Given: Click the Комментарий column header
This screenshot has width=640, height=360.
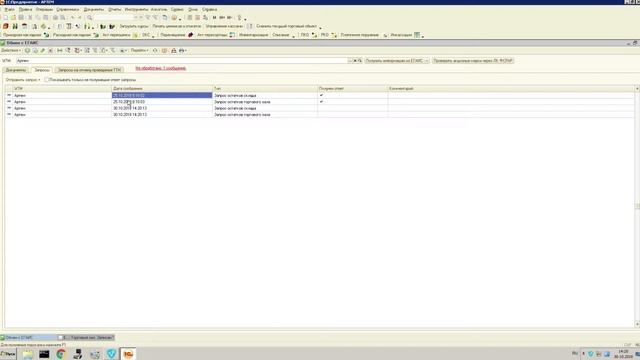Looking at the screenshot, I should pos(511,89).
